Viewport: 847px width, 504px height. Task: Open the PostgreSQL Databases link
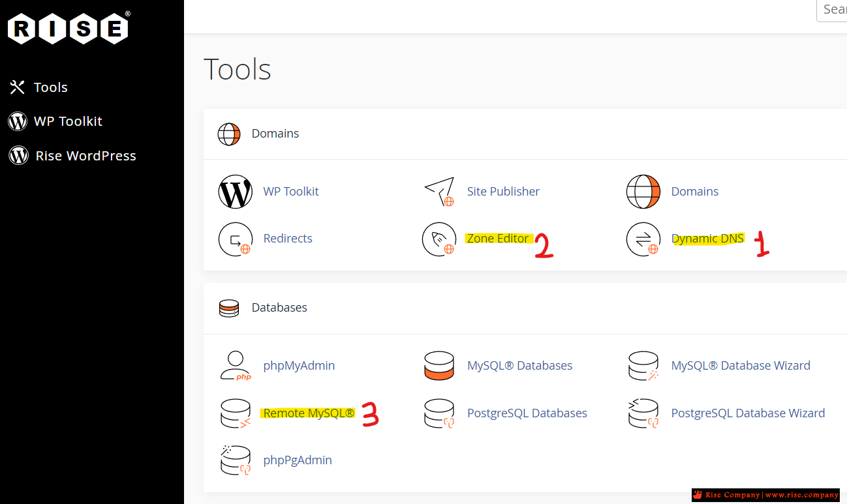[527, 413]
